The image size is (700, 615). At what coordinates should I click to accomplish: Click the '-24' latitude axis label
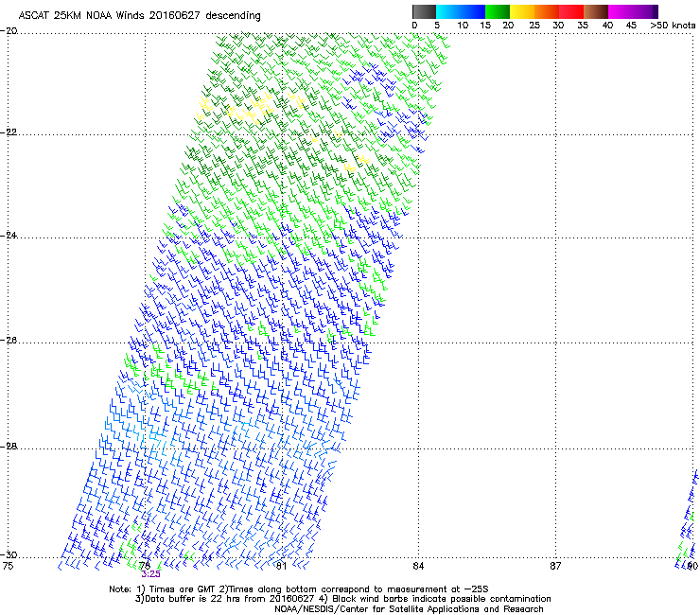point(9,236)
